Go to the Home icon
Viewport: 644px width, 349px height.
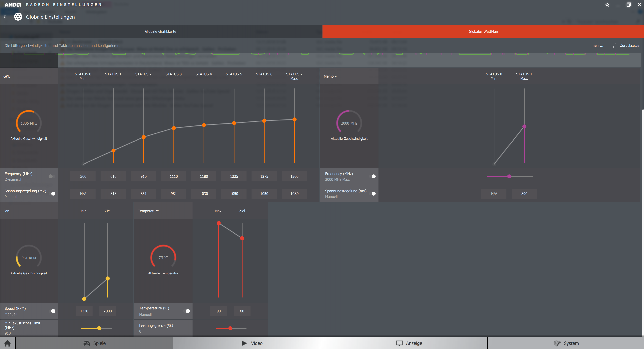coord(8,343)
